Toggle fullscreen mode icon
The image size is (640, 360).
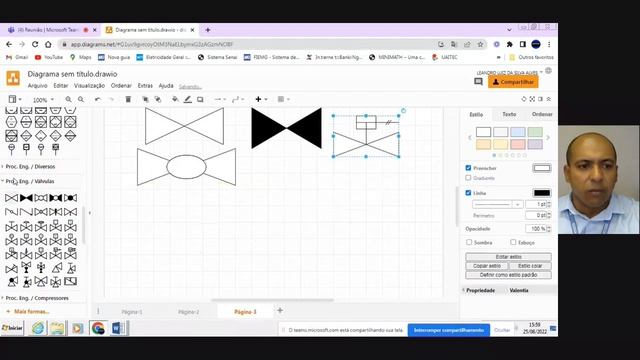coord(532,99)
